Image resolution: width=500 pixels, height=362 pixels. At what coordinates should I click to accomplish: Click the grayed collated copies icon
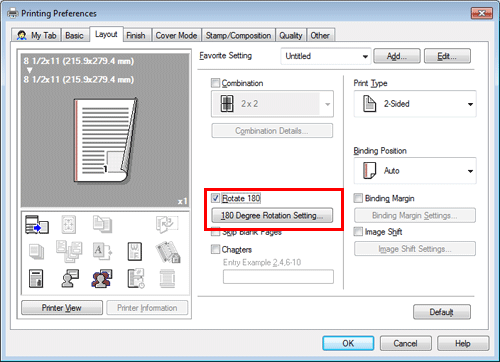pyautogui.click(x=102, y=224)
